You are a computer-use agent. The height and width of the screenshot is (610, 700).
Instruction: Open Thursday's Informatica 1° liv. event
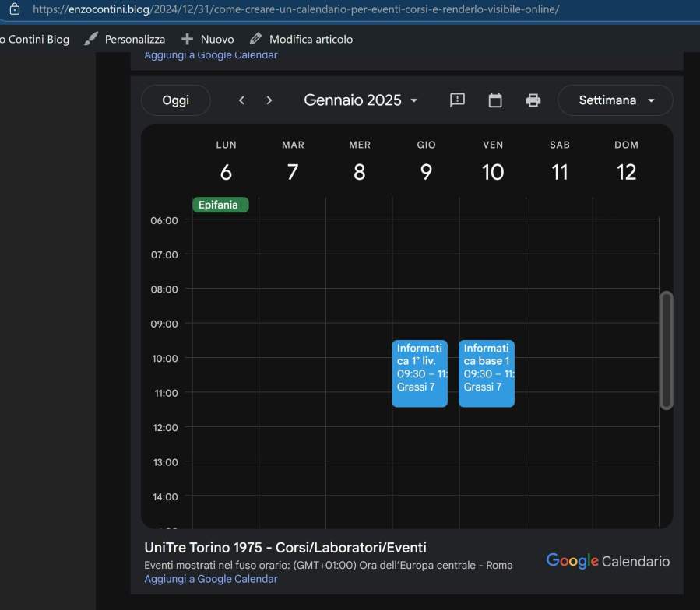[420, 373]
